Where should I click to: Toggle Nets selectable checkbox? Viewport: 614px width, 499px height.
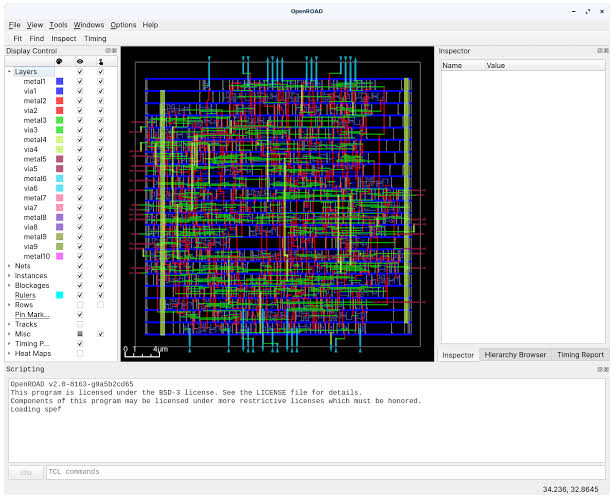click(x=101, y=266)
